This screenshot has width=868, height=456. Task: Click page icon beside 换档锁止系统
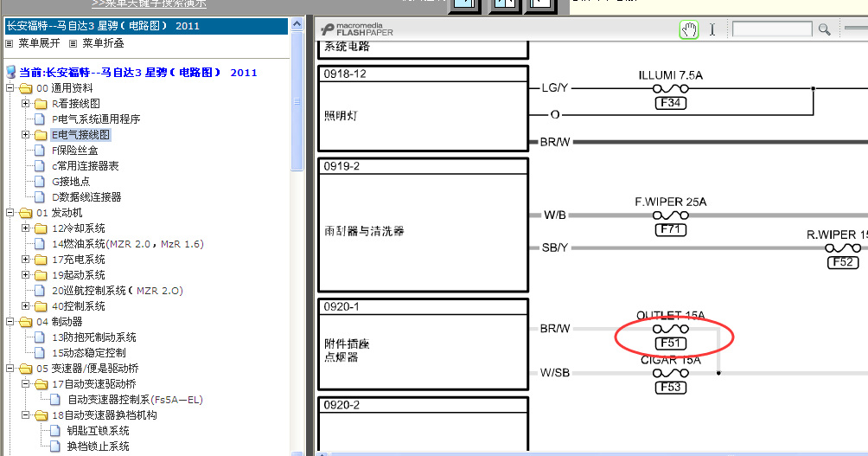55,446
